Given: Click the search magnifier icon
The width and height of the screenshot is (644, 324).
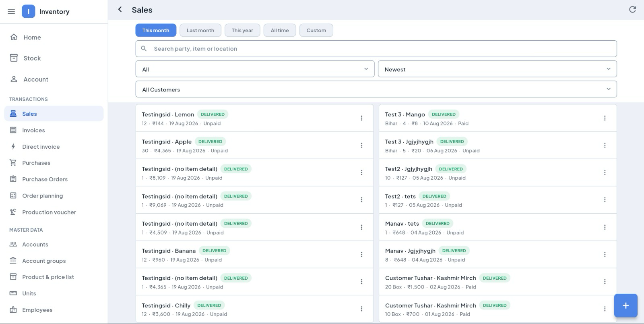Looking at the screenshot, I should (144, 49).
